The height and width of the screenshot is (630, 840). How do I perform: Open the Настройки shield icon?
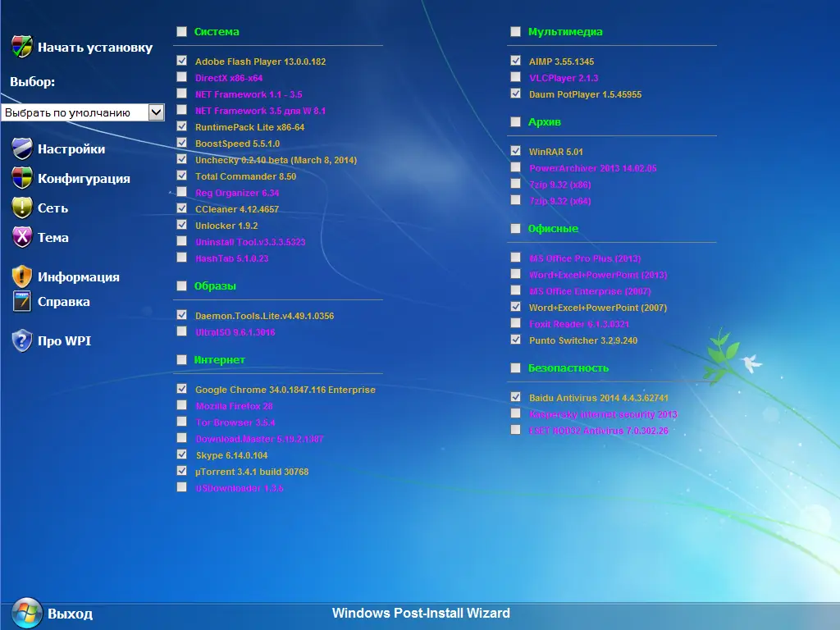(22, 148)
